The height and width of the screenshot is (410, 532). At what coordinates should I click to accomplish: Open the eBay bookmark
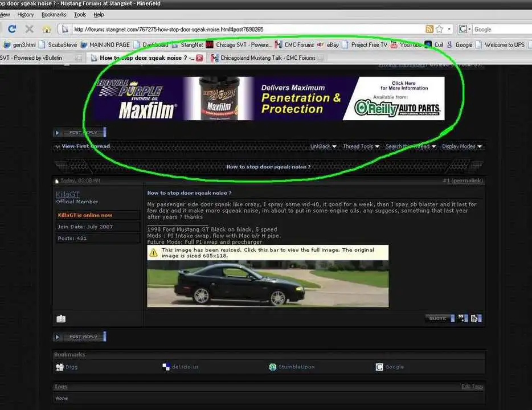click(x=328, y=45)
